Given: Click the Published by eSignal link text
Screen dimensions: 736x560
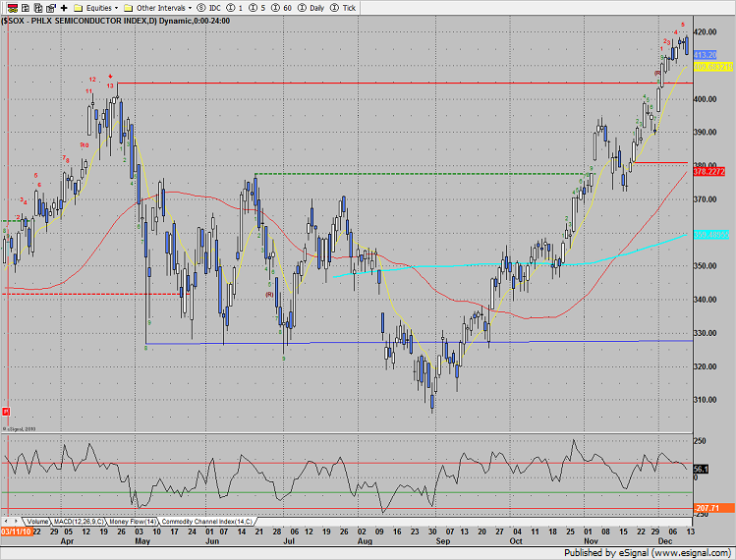Looking at the screenshot, I should point(648,553).
